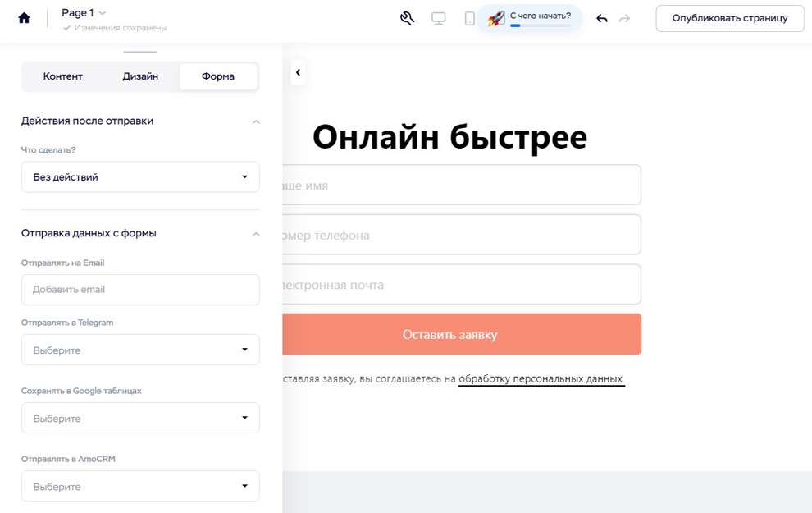This screenshot has height=513, width=812.
Task: Collapse "Действия после отправки" section
Action: click(x=256, y=121)
